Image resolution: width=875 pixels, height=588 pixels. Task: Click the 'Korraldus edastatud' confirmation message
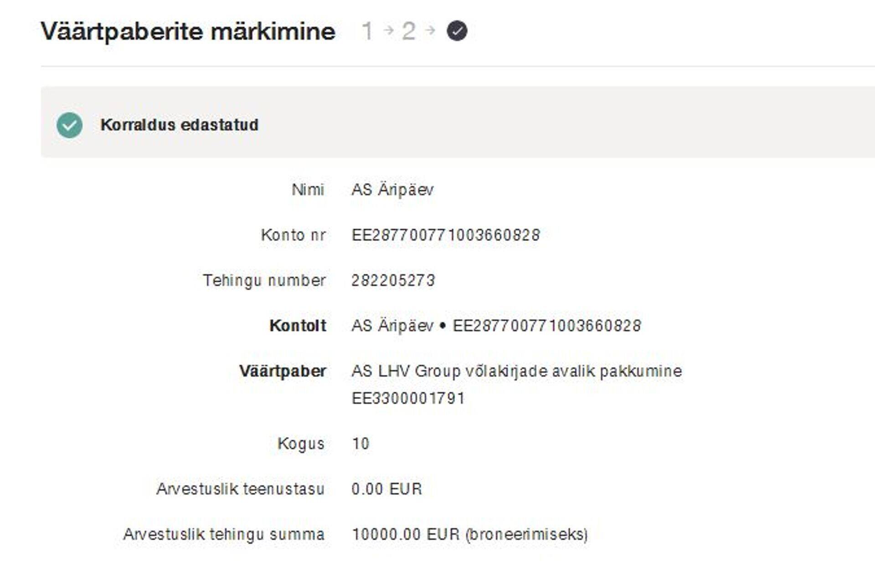[x=179, y=125]
